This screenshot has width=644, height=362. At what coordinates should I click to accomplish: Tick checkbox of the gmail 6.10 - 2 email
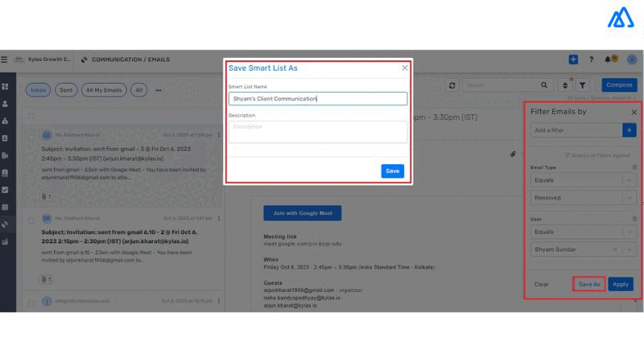click(31, 220)
